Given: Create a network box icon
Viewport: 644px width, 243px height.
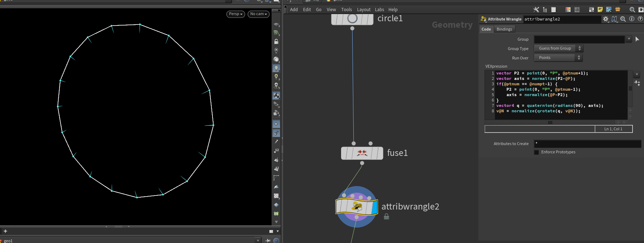Looking at the screenshot, I should (591, 10).
